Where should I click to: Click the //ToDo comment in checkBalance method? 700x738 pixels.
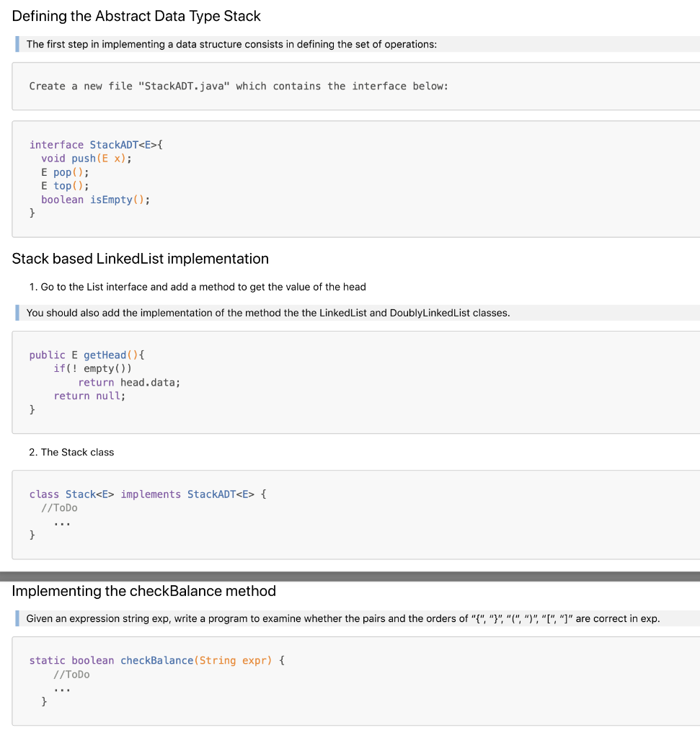click(x=71, y=675)
